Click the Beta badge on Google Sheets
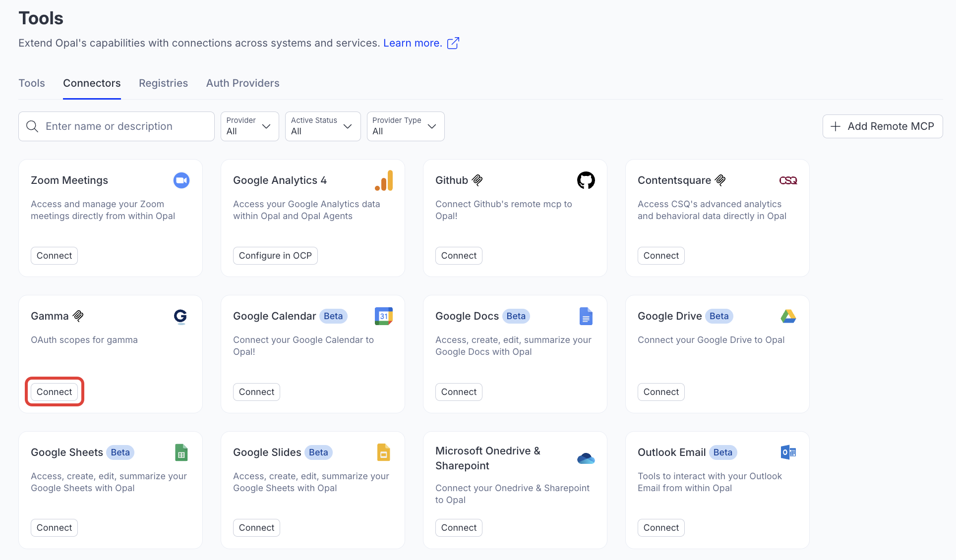The width and height of the screenshot is (956, 560). 120,452
